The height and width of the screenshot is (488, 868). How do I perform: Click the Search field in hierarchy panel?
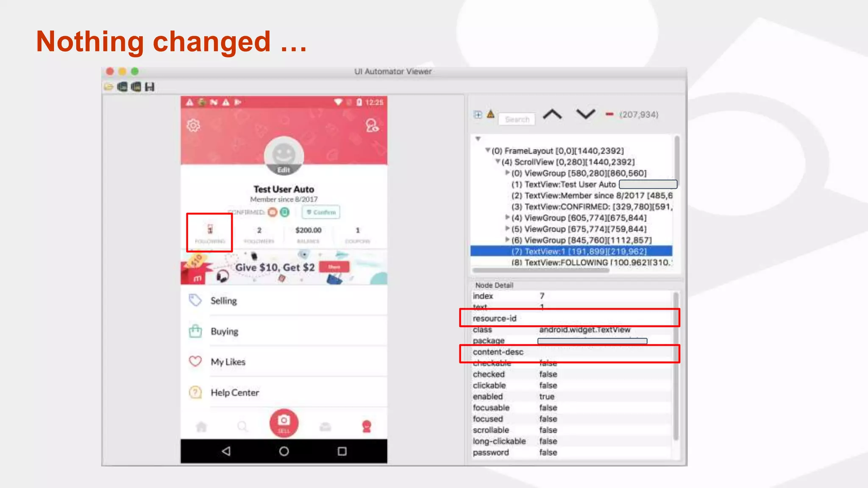pyautogui.click(x=517, y=119)
